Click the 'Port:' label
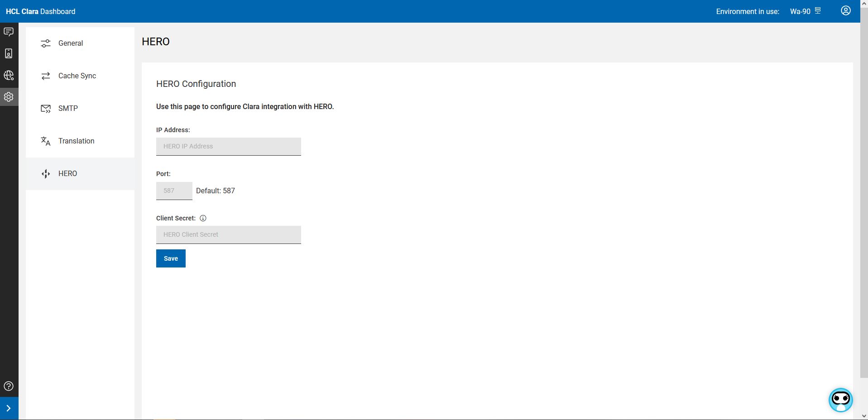Screen dimensions: 868x420 point(163,174)
